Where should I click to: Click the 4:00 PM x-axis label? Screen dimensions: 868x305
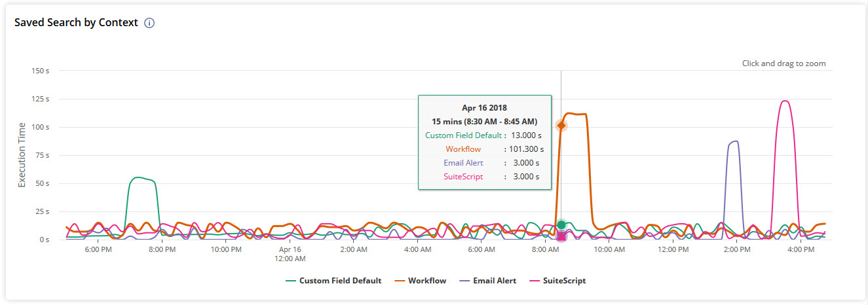[x=801, y=250]
